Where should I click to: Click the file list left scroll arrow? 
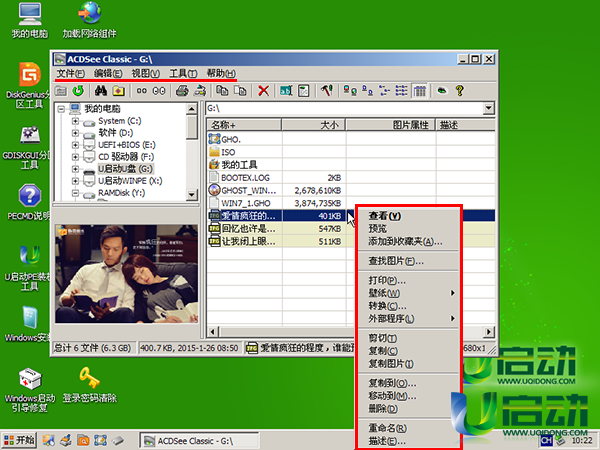pyautogui.click(x=213, y=332)
